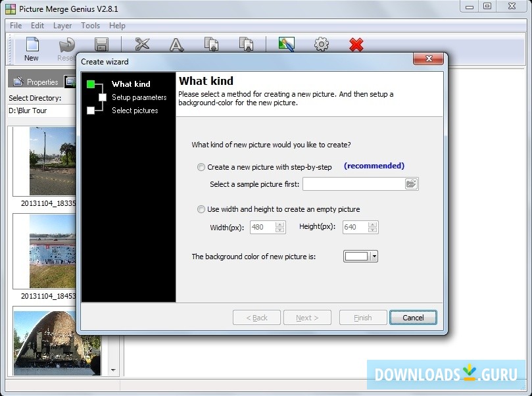Click the Next button in wizard

pyautogui.click(x=307, y=318)
